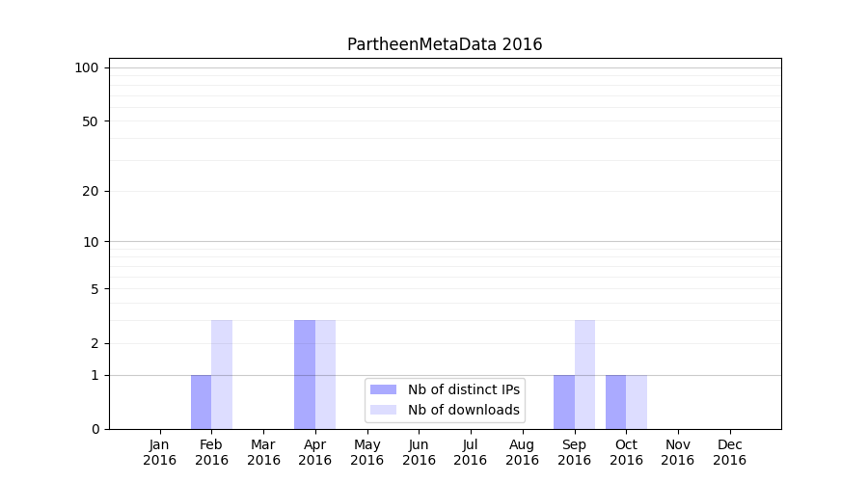
Task: Select the September downloads bar
Action: (x=584, y=374)
